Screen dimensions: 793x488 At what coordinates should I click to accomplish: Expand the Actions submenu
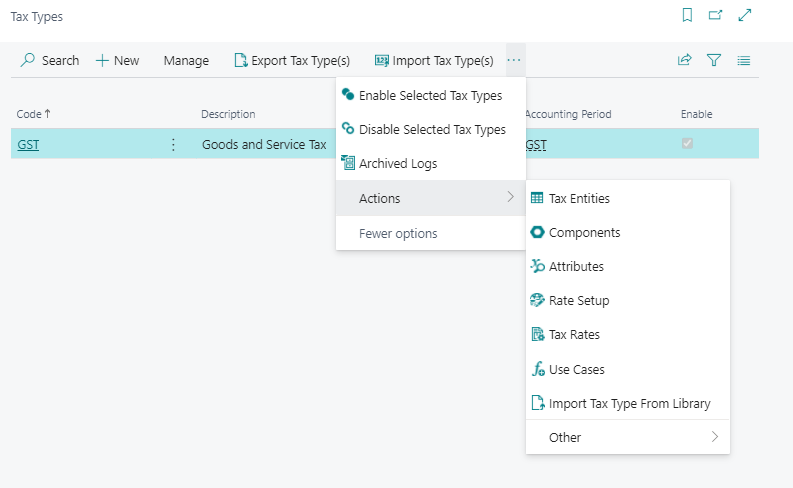coord(432,198)
